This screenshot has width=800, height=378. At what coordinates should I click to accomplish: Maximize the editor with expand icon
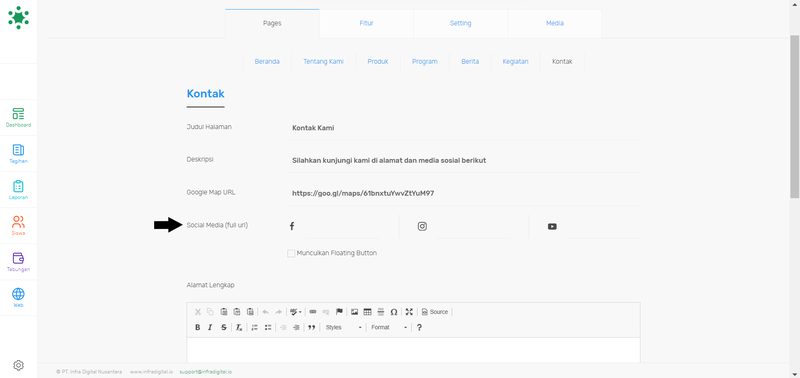(x=409, y=312)
